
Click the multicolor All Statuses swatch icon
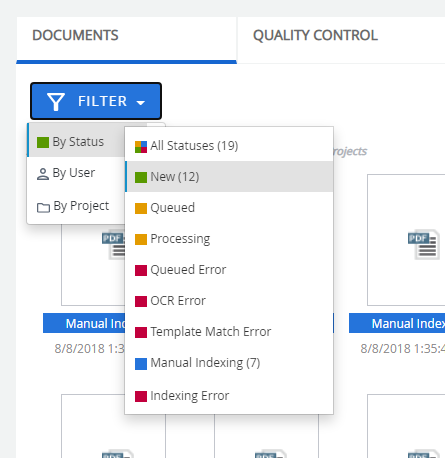[x=141, y=147]
